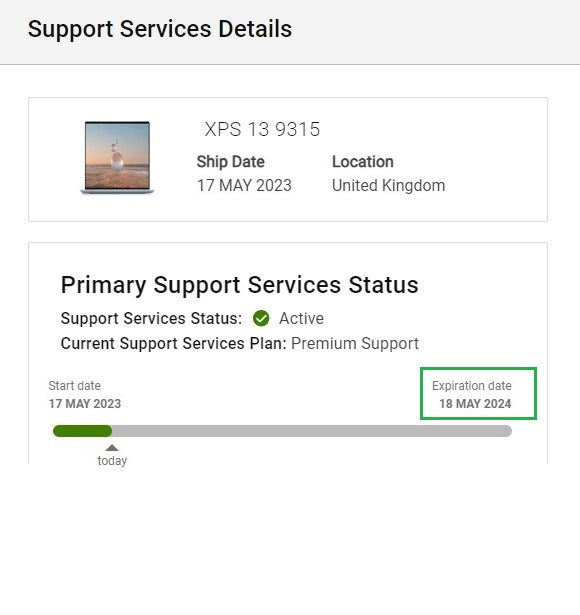This screenshot has width=580, height=615.
Task: Select the XPS 13 9315 product name
Action: (262, 129)
